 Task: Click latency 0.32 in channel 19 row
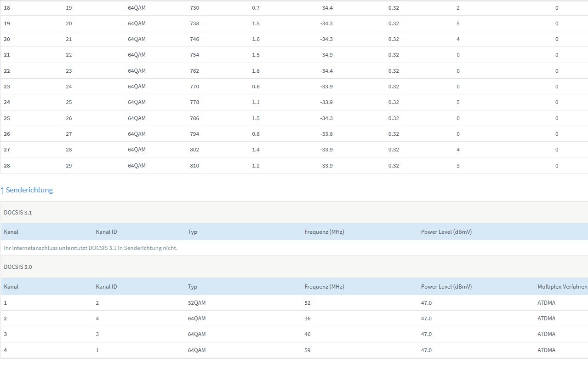click(394, 23)
